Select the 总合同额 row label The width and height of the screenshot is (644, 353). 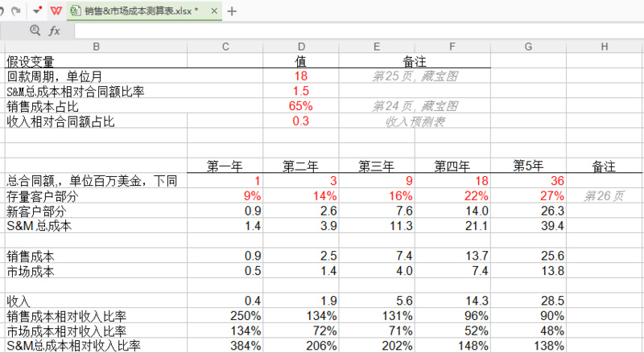coord(96,181)
